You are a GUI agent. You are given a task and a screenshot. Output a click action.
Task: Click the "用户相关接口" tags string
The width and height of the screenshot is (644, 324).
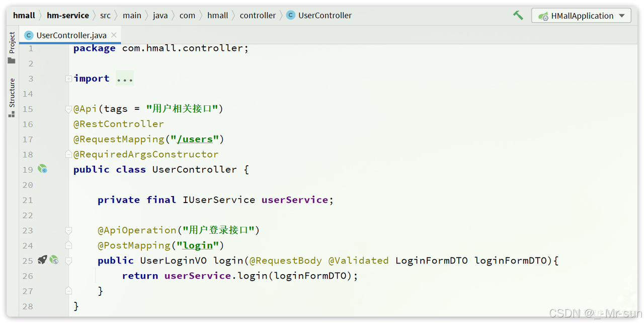(182, 109)
